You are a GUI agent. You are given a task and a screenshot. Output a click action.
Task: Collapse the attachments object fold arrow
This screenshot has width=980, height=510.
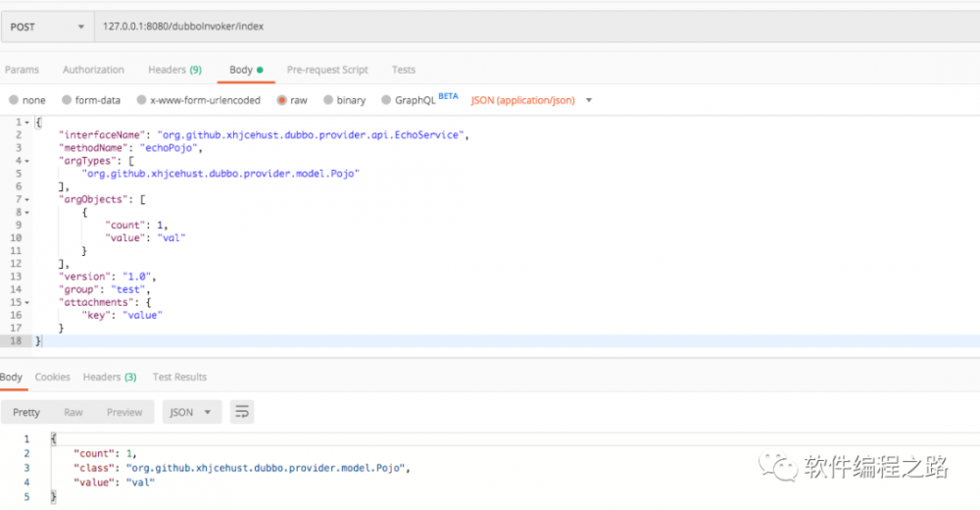pyautogui.click(x=26, y=303)
